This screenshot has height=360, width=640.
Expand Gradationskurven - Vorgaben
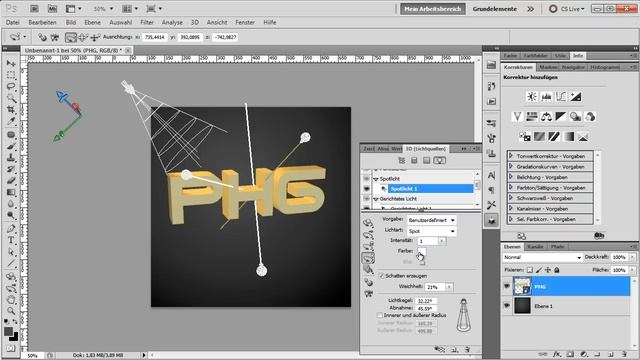tap(511, 167)
